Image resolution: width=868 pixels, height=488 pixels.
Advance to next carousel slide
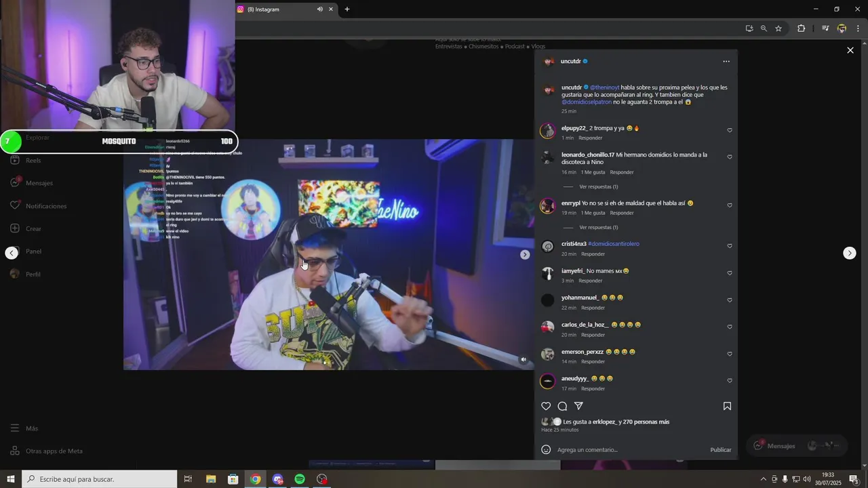524,254
